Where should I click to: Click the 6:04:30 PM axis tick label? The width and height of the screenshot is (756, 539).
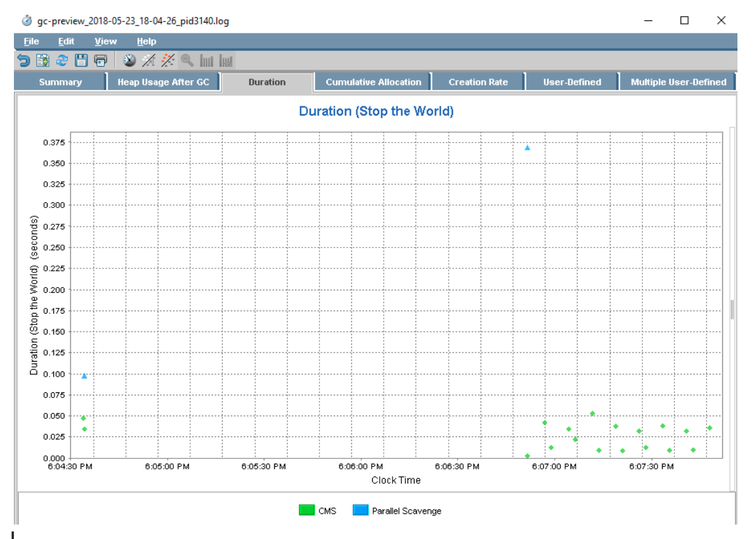(x=70, y=466)
